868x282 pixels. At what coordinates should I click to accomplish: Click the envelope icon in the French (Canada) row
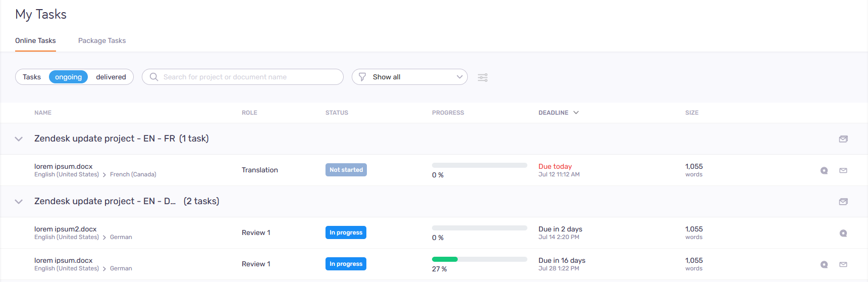coord(843,170)
